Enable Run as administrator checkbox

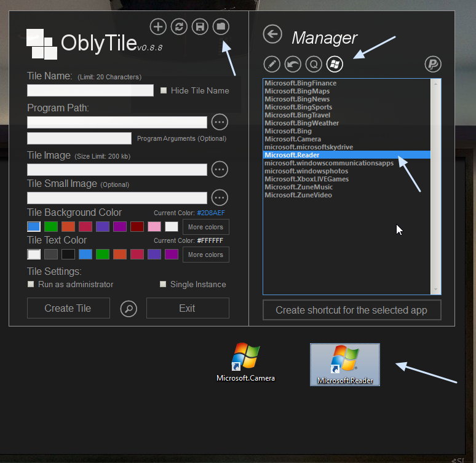[x=31, y=284]
